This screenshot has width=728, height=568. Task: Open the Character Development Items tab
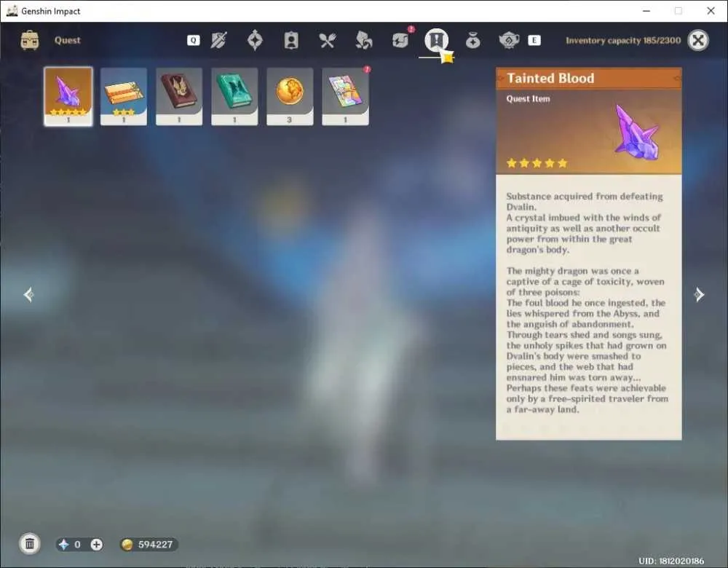coord(291,40)
